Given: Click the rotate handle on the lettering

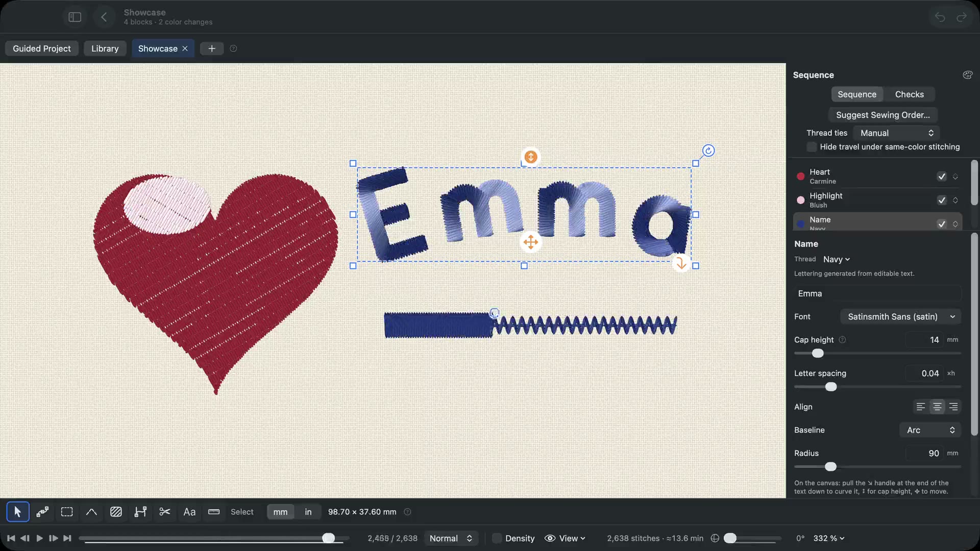Looking at the screenshot, I should (708, 151).
